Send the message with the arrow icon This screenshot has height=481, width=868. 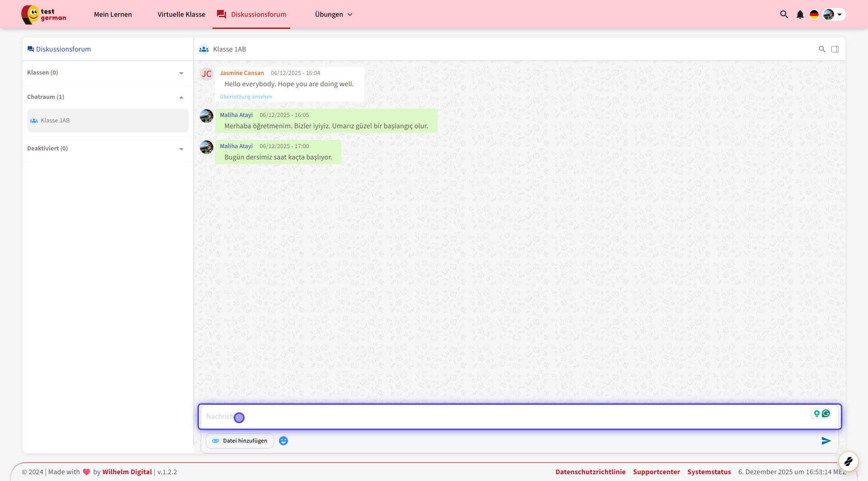coord(826,441)
